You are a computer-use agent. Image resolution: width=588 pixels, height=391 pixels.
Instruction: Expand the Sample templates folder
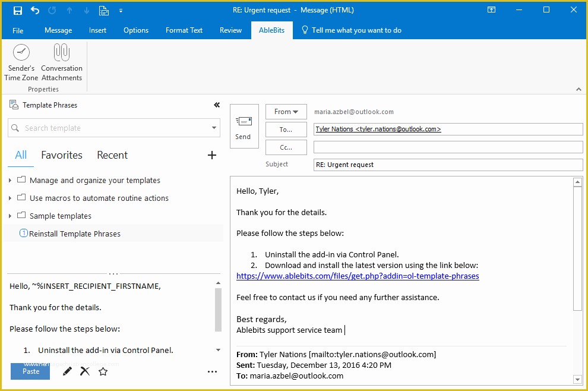[x=10, y=216]
